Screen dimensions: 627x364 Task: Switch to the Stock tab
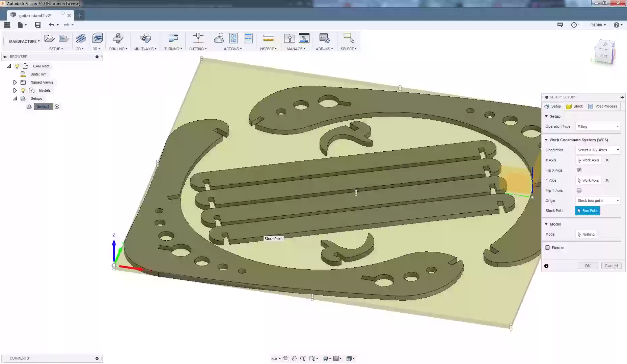tap(575, 106)
